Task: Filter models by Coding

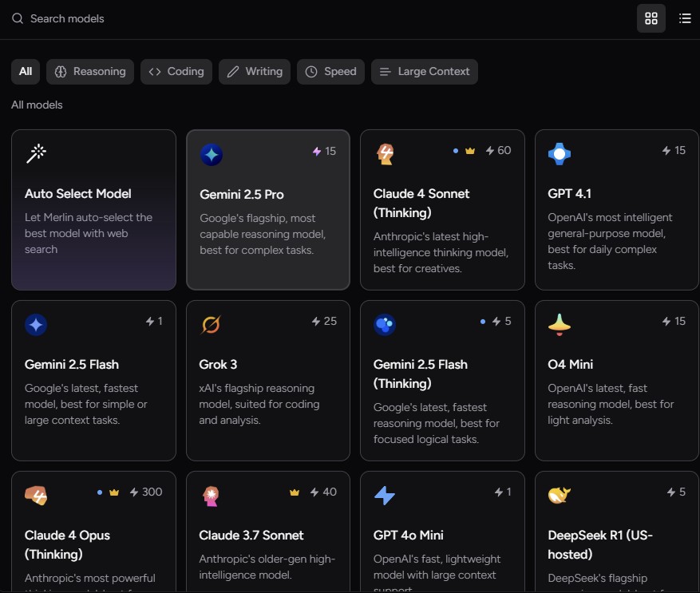Action: 176,71
